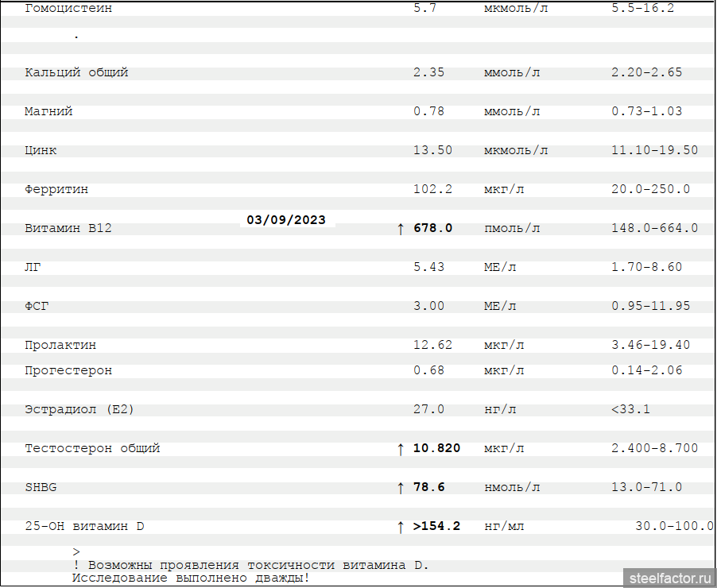The image size is (717, 588).
Task: Select the ЛГ hormone row label
Action: coord(33,267)
